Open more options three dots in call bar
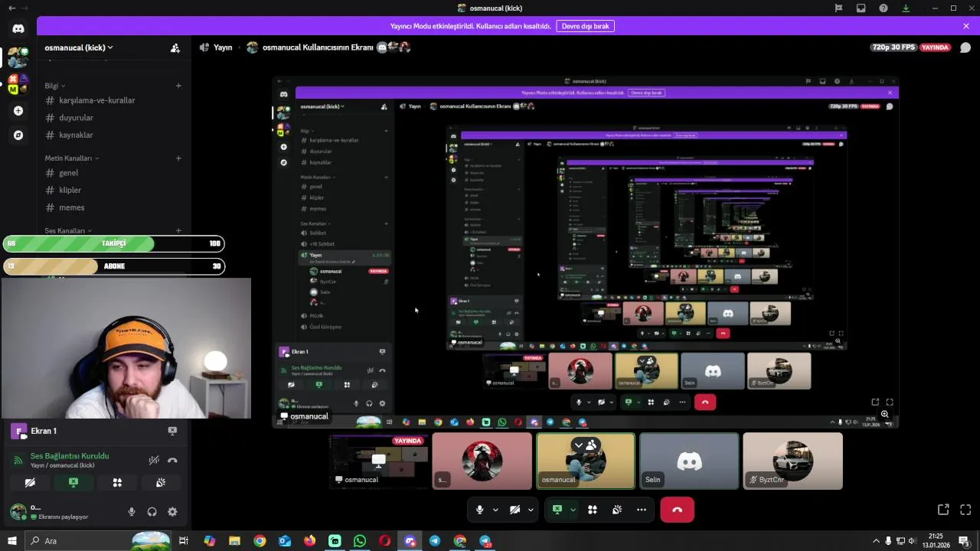 [x=642, y=510]
